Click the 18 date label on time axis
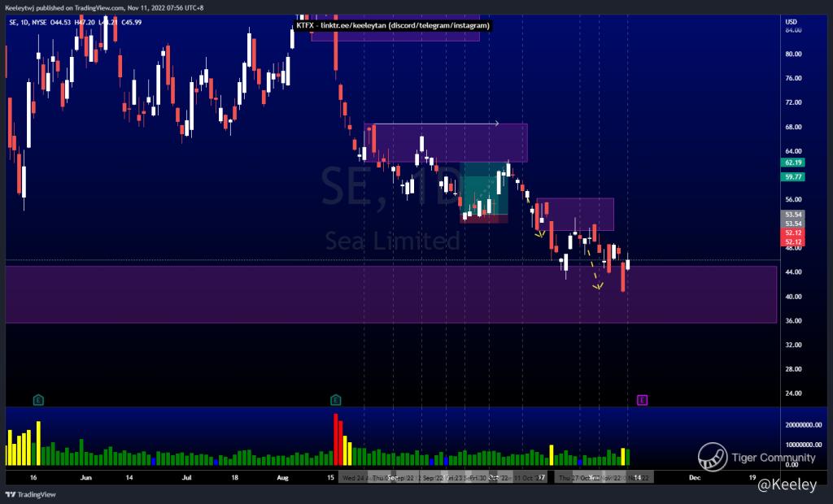 [x=235, y=477]
